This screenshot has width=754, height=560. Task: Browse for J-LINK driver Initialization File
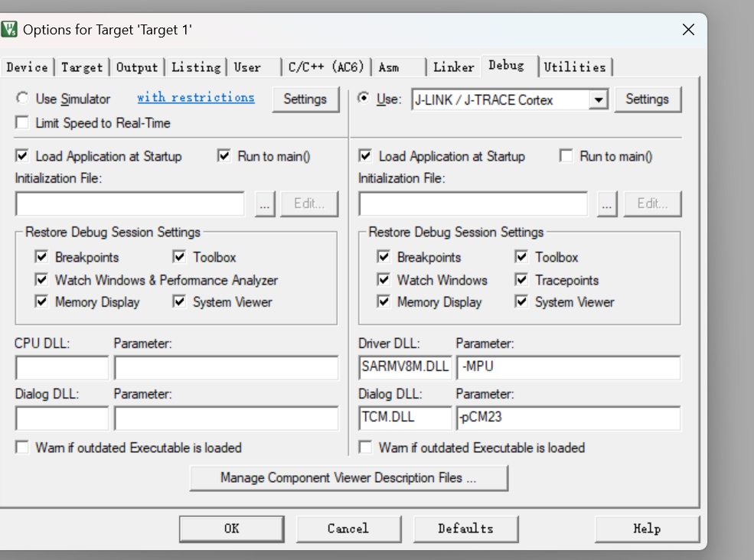coord(607,203)
